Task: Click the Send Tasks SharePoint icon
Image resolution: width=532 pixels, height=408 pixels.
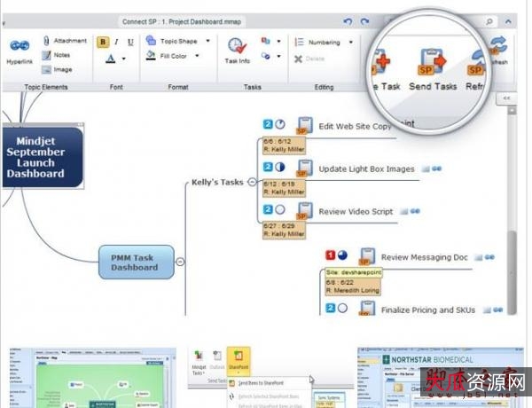Action: pos(434,60)
